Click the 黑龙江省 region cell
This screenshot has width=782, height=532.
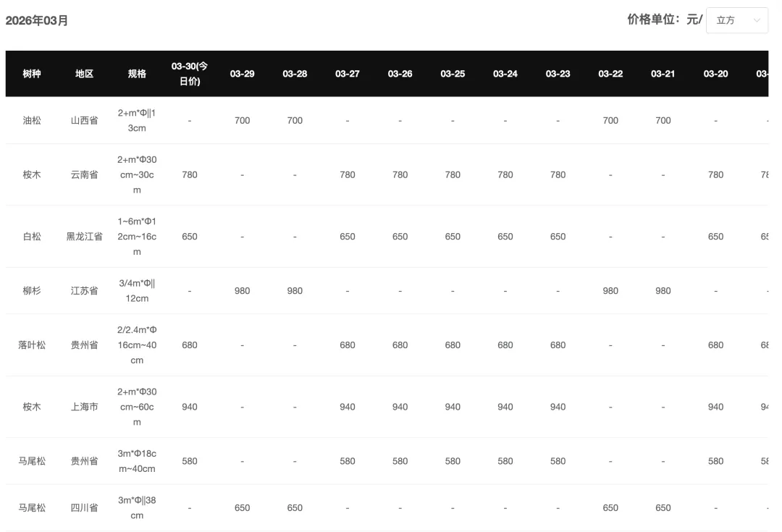tap(84, 237)
